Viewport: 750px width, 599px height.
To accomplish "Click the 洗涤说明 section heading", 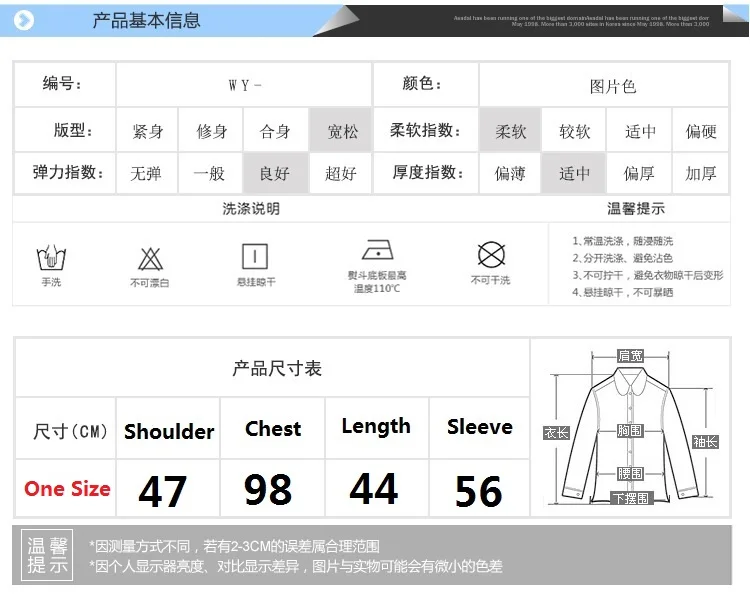I will coord(251,209).
